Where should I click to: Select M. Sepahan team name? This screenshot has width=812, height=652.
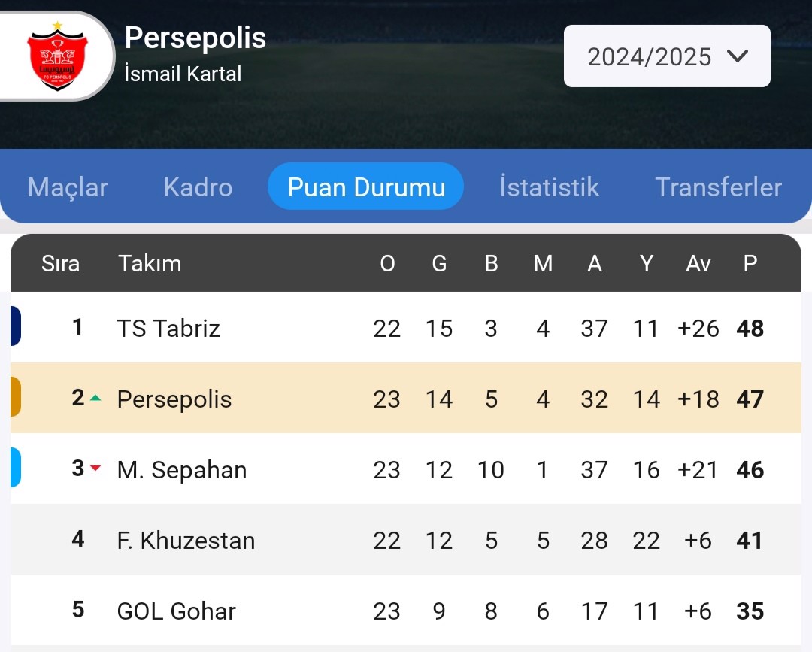182,470
